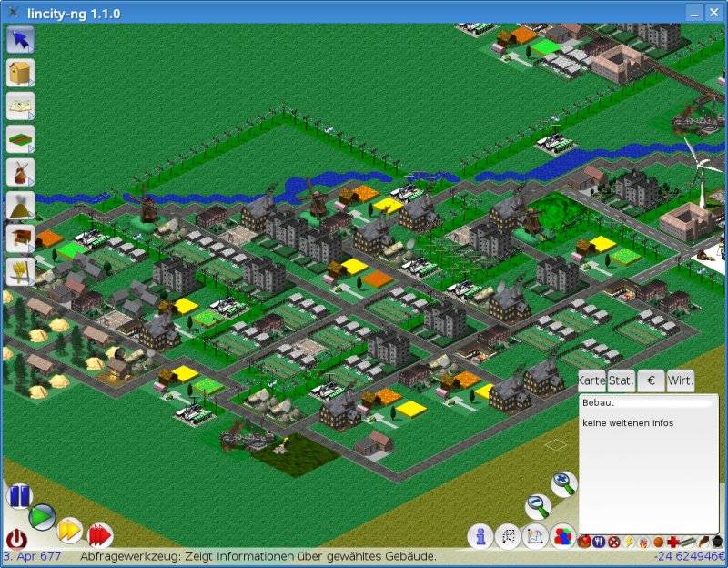Click the blue info figure button
Viewport: 728px width, 568px height.
point(480,536)
